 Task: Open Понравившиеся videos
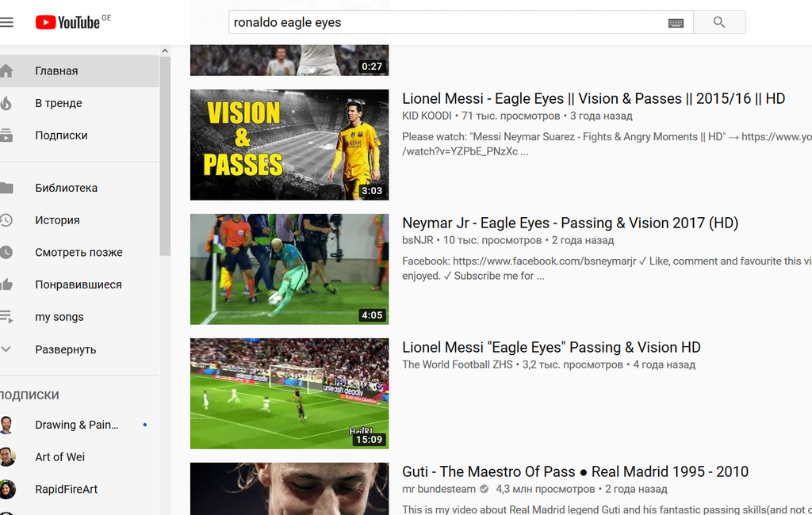click(79, 284)
